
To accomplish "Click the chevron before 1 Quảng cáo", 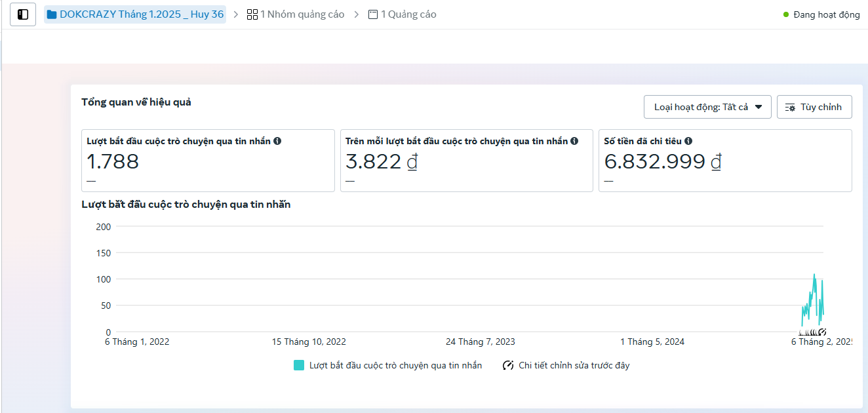I will coord(357,14).
